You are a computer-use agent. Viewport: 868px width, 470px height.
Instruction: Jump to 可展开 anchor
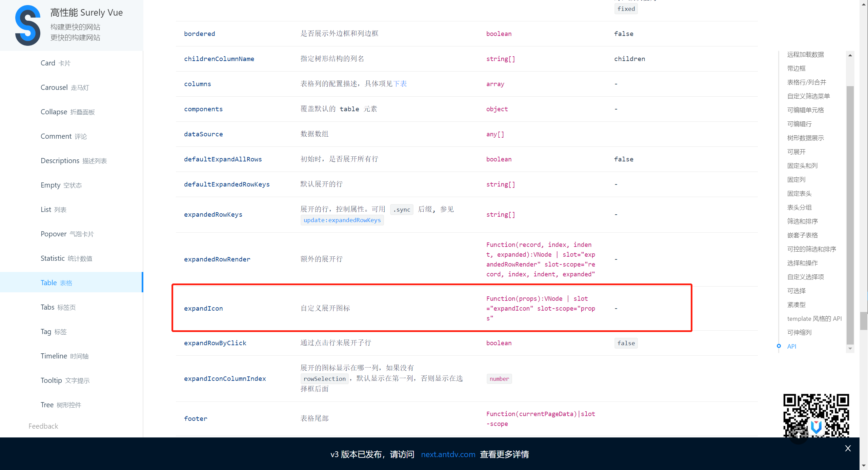pyautogui.click(x=796, y=152)
